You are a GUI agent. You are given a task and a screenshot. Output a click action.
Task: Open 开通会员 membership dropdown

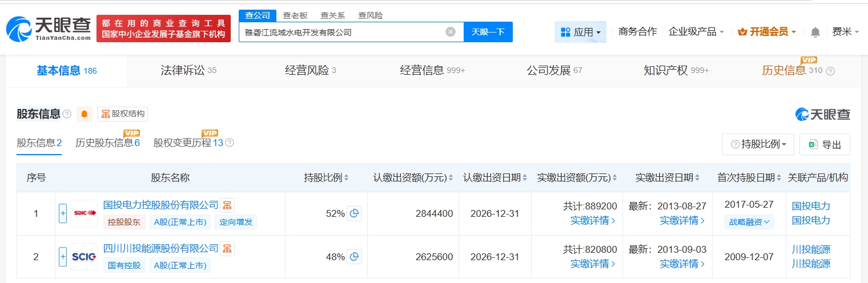point(767,31)
